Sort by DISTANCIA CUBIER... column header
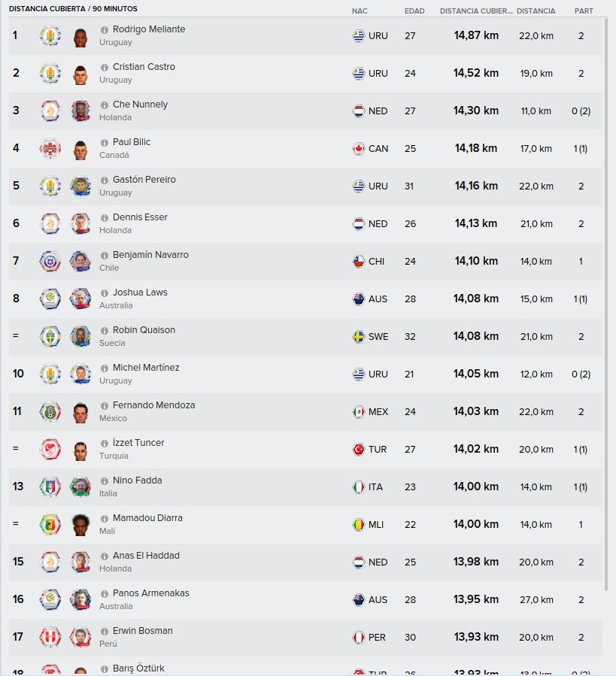616x676 pixels. tap(476, 11)
